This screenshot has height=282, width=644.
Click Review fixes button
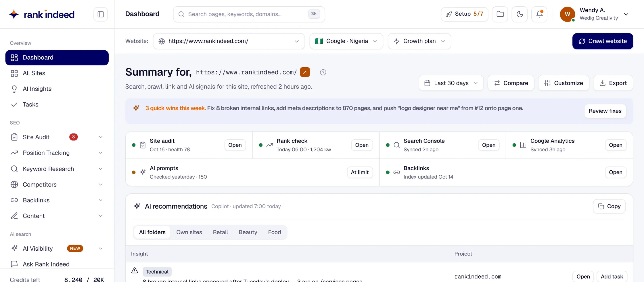[605, 111]
